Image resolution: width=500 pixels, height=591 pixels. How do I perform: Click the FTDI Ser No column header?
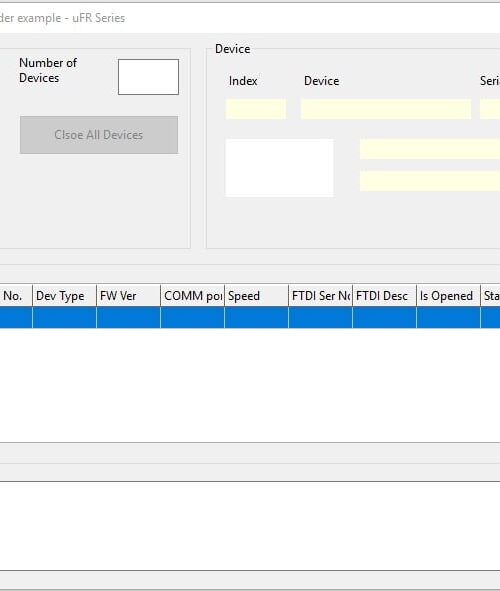[x=321, y=296]
